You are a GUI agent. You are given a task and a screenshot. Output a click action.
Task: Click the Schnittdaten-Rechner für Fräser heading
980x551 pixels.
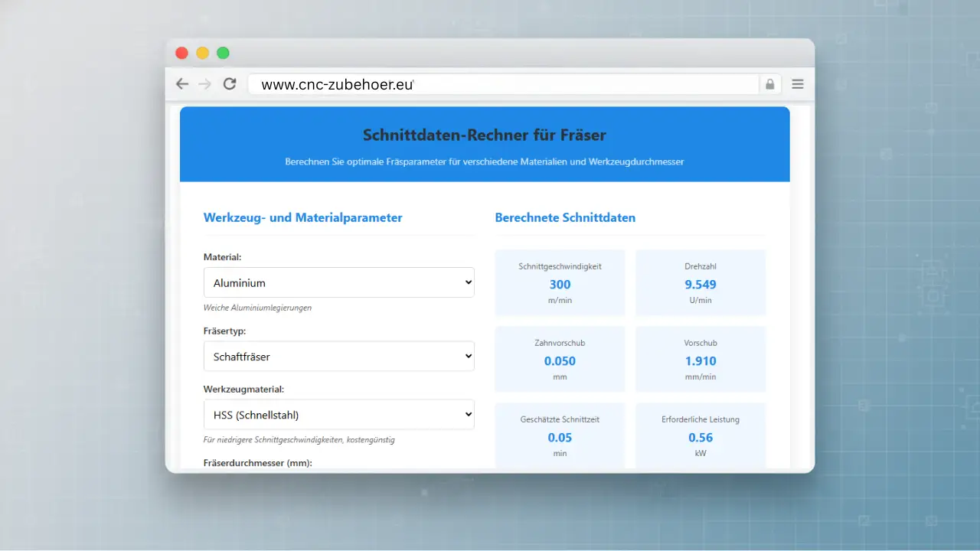point(485,135)
